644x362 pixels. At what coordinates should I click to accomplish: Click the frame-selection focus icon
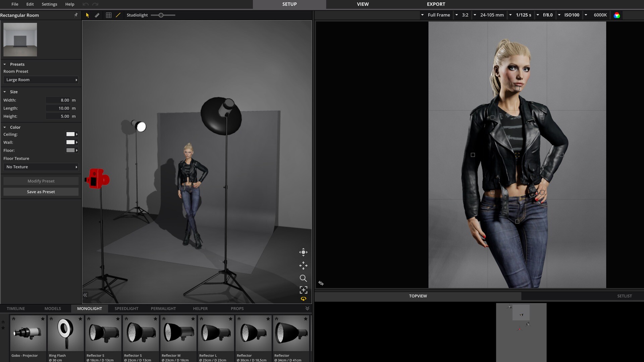[x=303, y=290]
